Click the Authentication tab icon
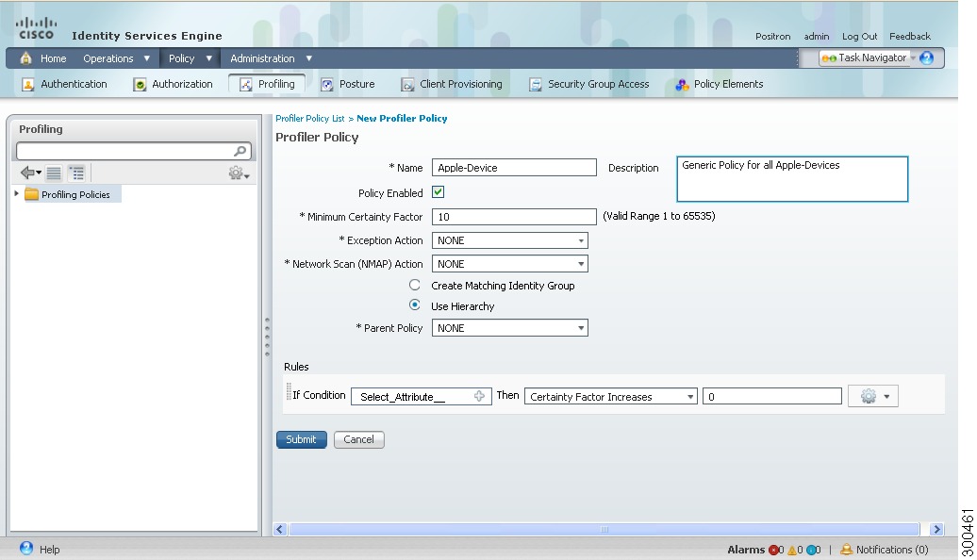Screen dimensions: 977x560 pyautogui.click(x=28, y=84)
